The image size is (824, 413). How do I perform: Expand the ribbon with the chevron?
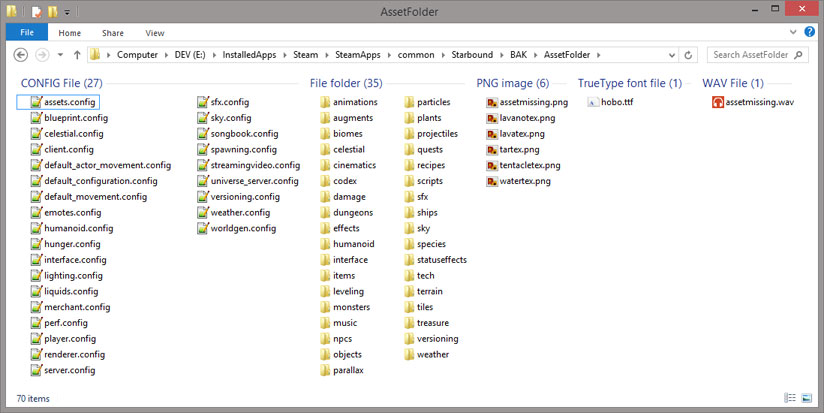coord(793,32)
